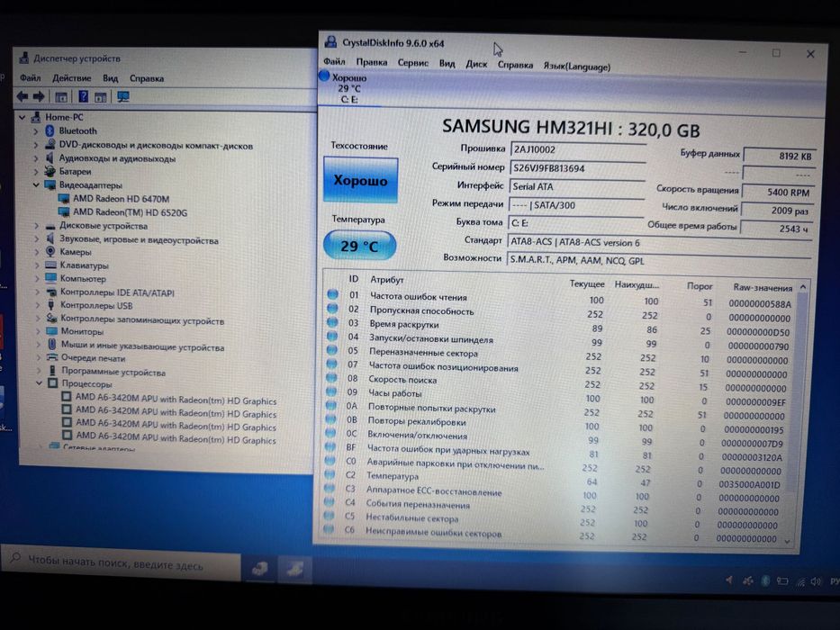
Task: Open the Сервис menu in CrystalDiskInfo
Action: pyautogui.click(x=413, y=63)
